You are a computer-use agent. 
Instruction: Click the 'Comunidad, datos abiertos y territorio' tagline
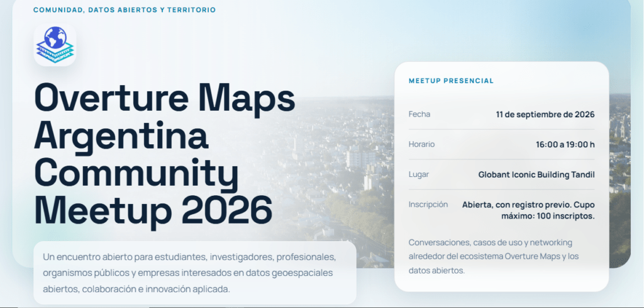tap(125, 10)
